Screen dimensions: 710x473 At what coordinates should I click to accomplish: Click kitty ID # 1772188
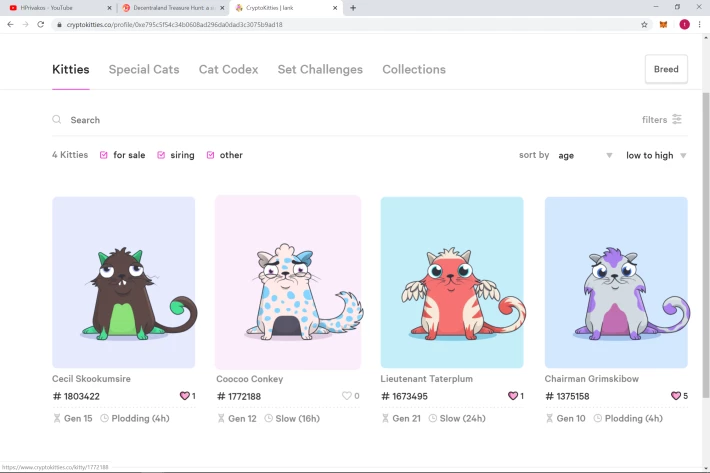239,396
